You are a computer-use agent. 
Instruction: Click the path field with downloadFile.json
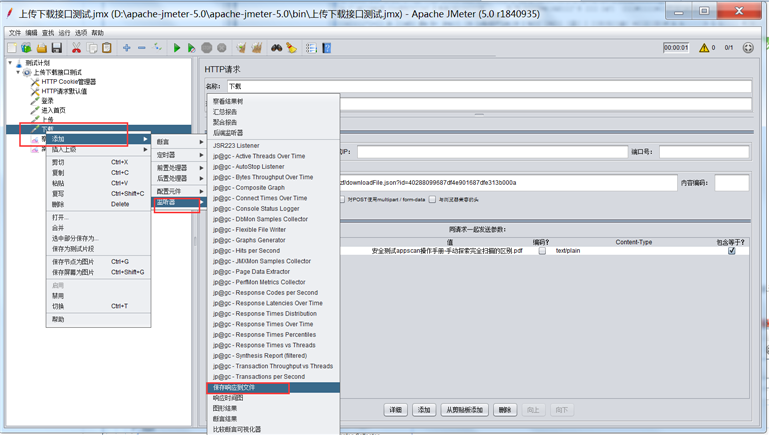click(x=508, y=183)
